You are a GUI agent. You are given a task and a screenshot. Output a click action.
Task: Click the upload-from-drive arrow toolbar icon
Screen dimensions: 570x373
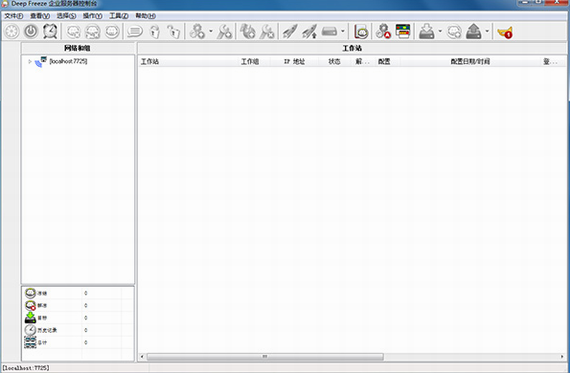(x=474, y=32)
